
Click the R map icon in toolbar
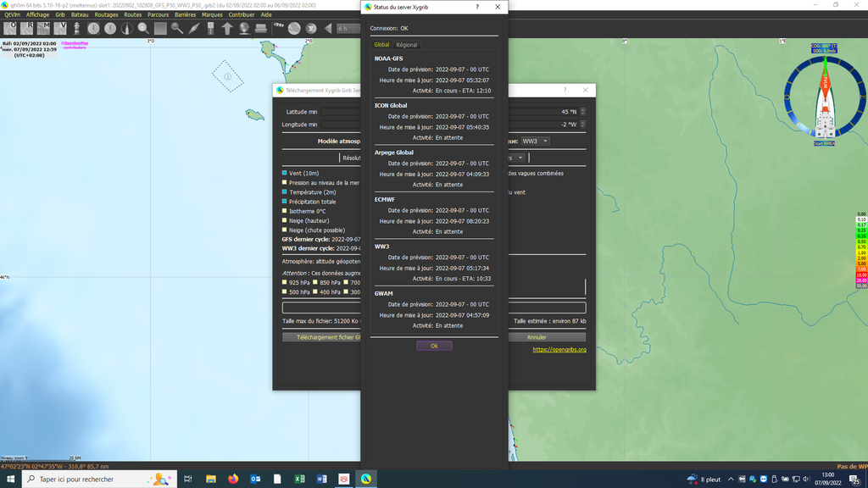click(x=26, y=28)
